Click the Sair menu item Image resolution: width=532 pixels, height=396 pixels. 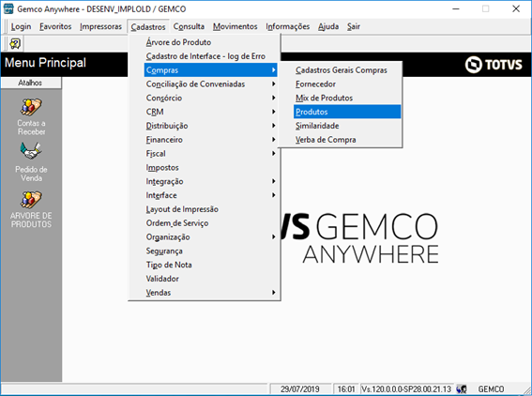tap(353, 26)
